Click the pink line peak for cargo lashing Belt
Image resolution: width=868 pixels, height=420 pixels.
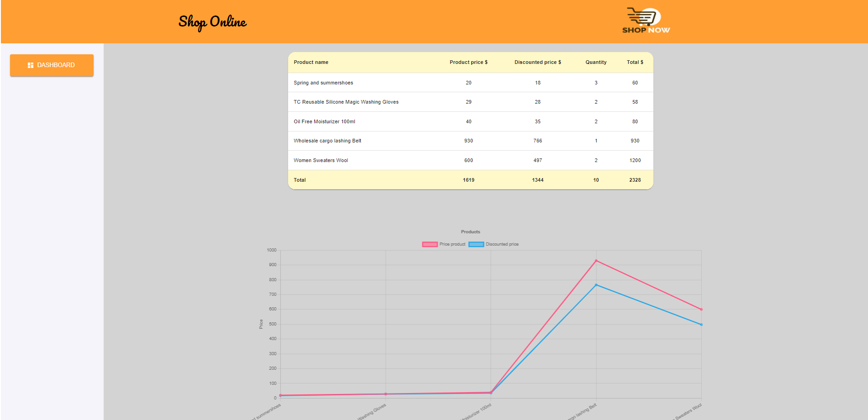click(596, 260)
